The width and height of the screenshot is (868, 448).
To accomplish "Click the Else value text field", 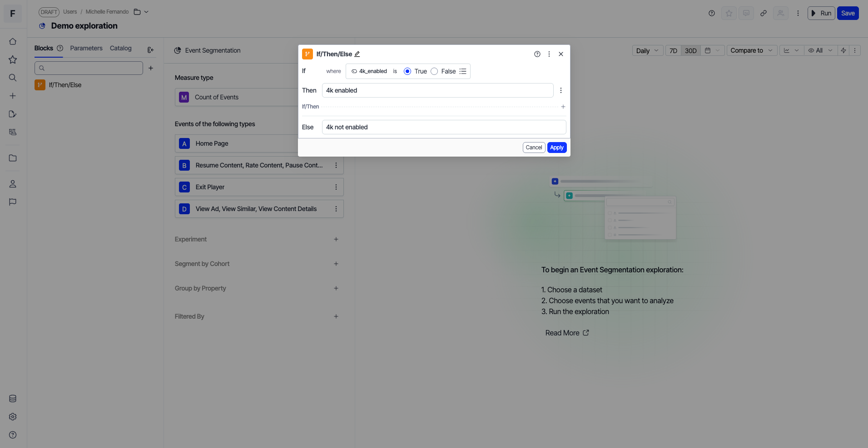I will 444,127.
